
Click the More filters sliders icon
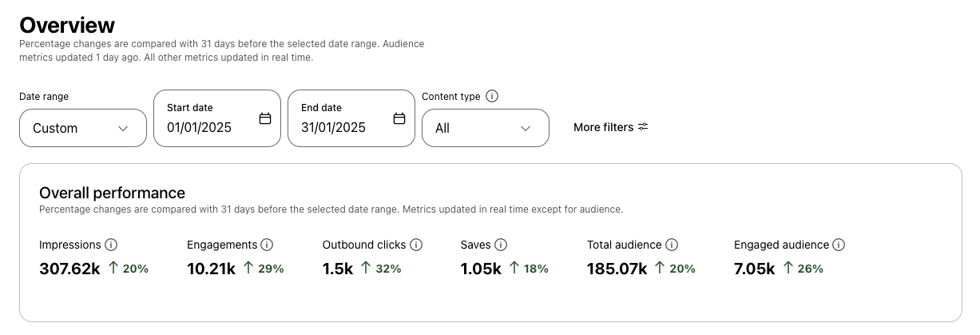tap(643, 127)
